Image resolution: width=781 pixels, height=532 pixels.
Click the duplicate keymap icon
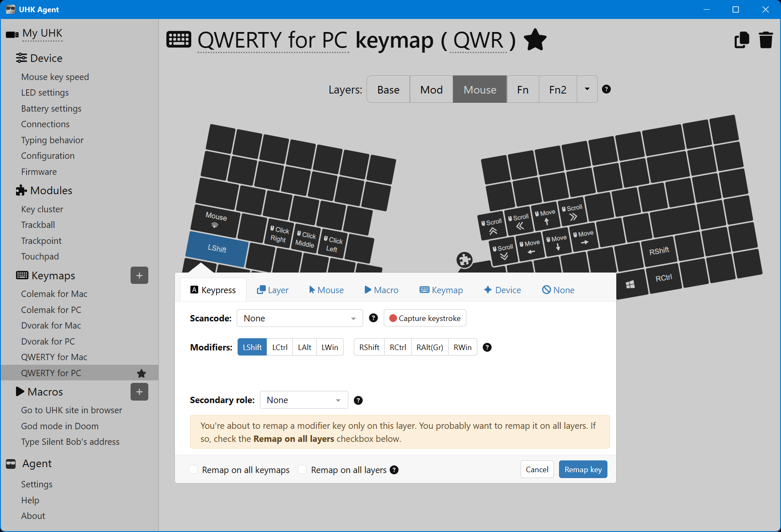tap(742, 40)
